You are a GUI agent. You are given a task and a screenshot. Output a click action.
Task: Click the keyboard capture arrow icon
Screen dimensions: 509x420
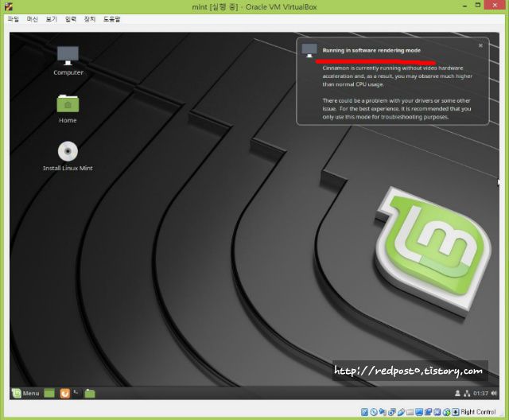pos(456,412)
